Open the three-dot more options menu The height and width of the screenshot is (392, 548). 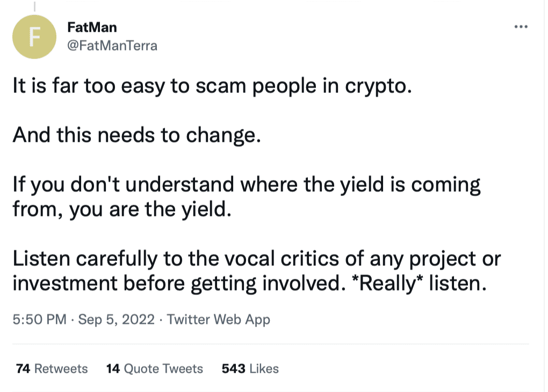(521, 26)
